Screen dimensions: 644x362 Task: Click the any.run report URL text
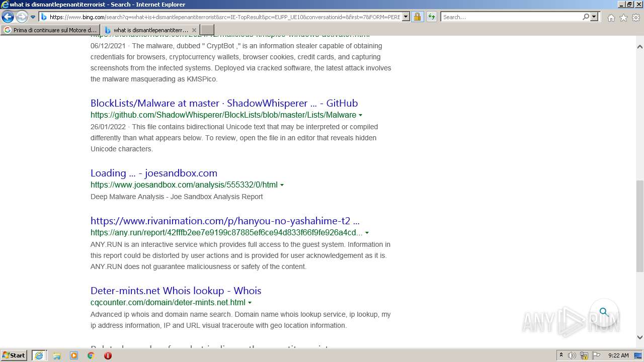(226, 233)
